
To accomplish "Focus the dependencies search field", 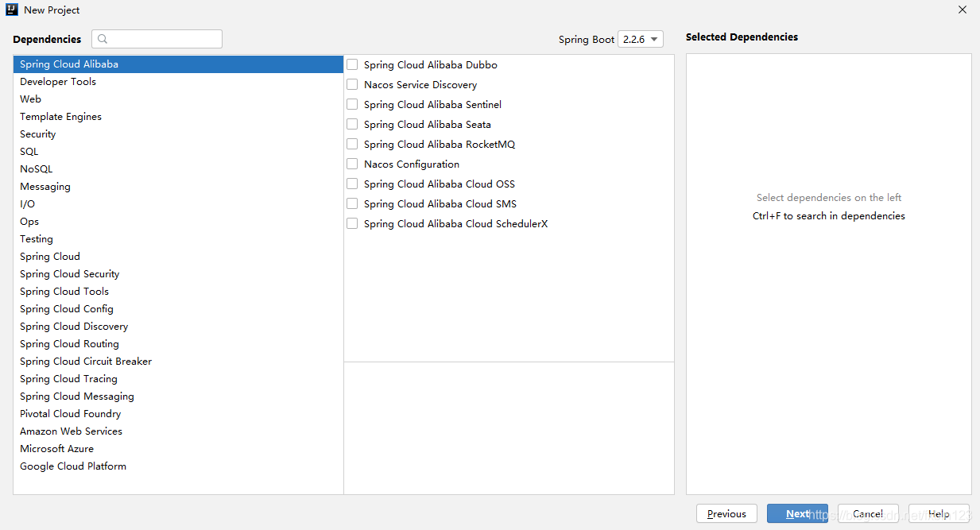I will (x=157, y=39).
